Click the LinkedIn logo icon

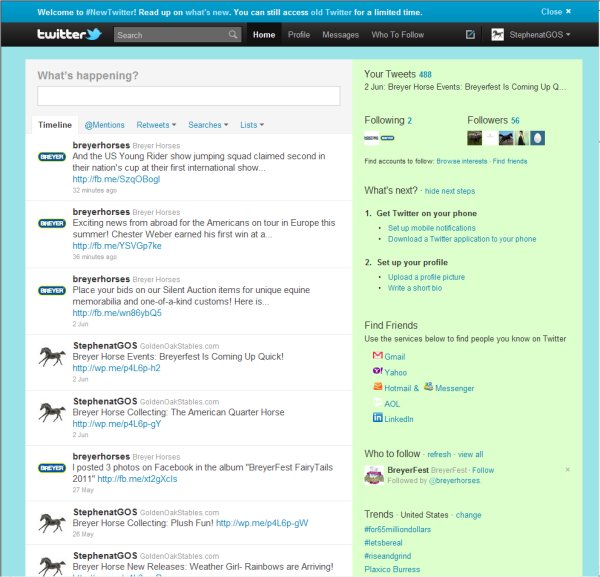point(378,417)
